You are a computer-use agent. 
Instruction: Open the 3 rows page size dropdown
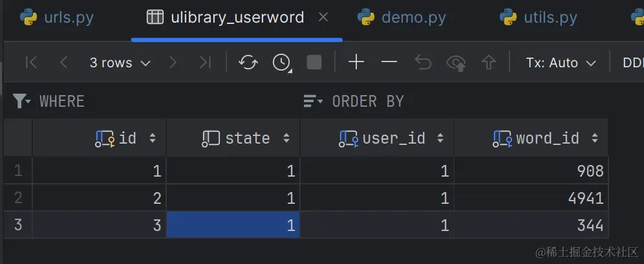click(120, 63)
